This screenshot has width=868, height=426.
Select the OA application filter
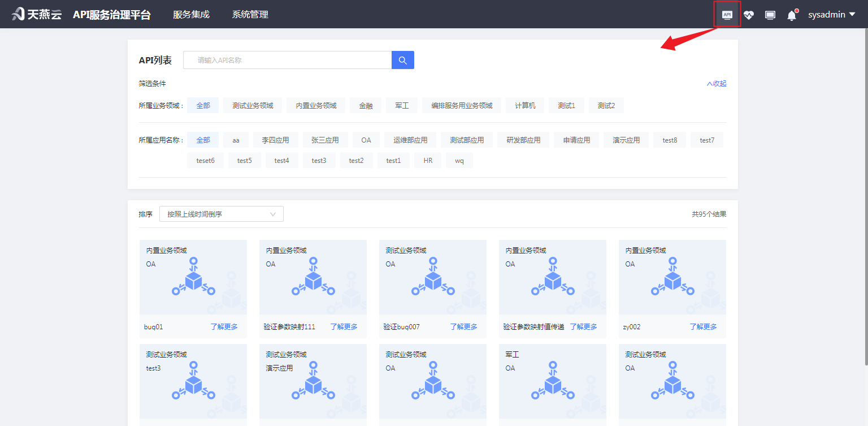coord(366,139)
